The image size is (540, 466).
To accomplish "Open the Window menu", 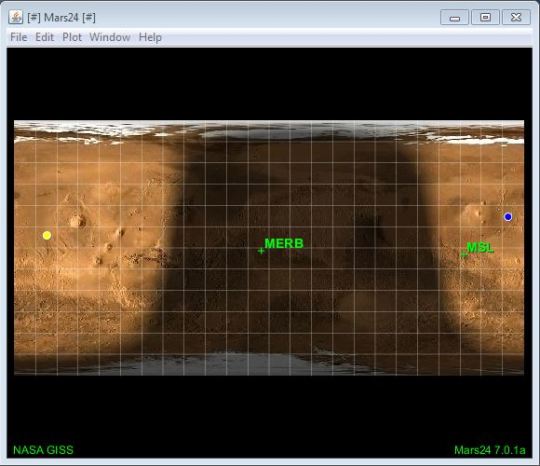I will pos(110,37).
